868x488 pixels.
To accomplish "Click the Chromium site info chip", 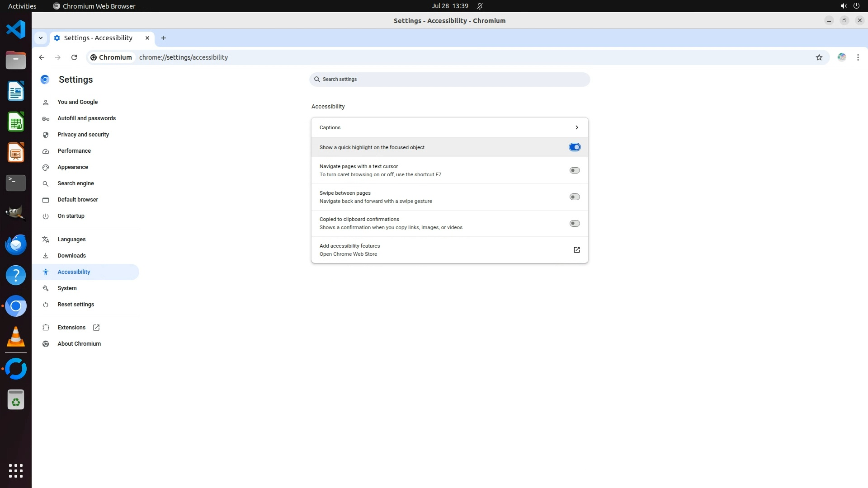I will [111, 57].
